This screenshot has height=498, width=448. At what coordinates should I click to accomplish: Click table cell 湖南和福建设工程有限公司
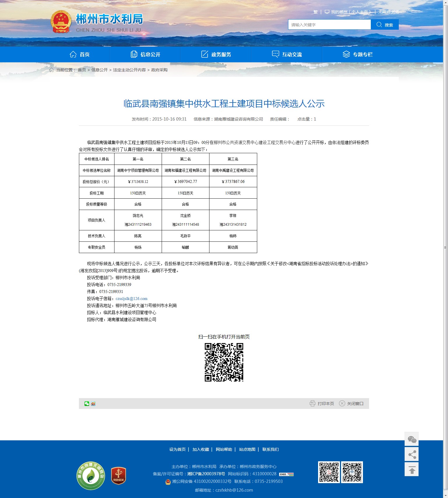[x=186, y=170]
